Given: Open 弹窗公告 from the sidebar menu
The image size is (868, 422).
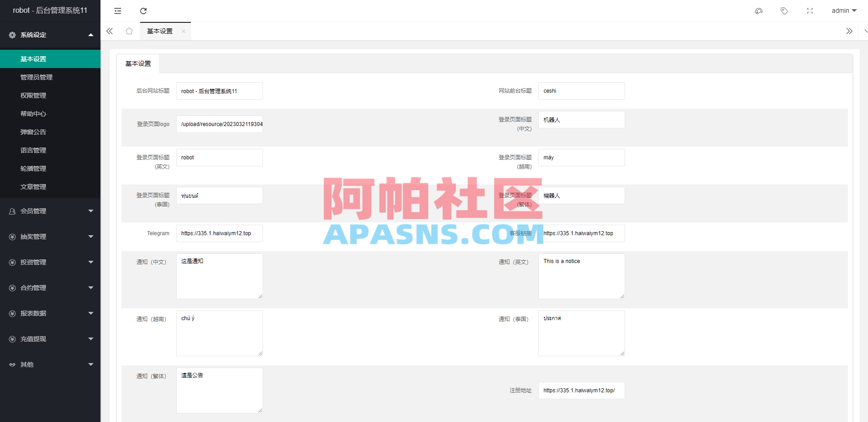Looking at the screenshot, I should [32, 132].
